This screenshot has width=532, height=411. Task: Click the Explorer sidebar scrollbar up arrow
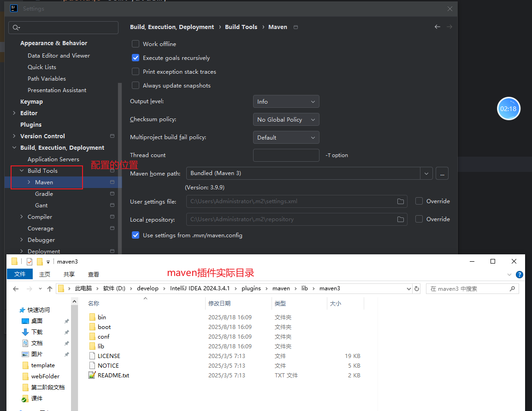74,301
